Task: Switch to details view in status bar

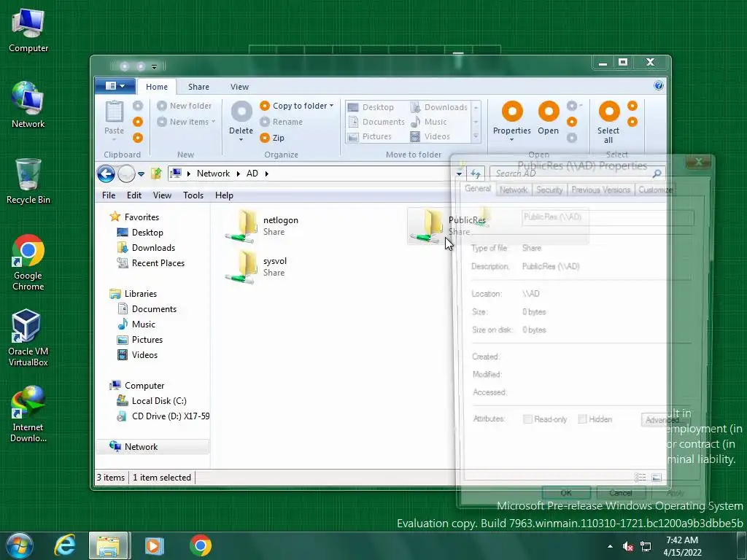Action: (640, 478)
